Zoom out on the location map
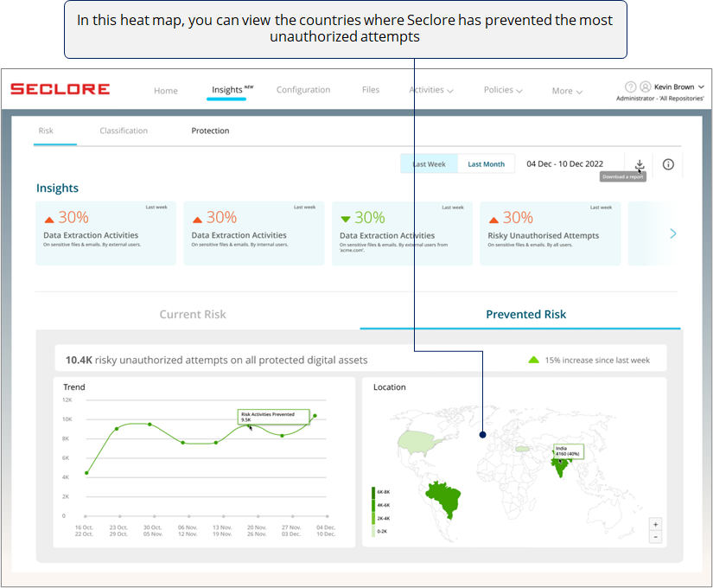The width and height of the screenshot is (713, 588). click(x=655, y=537)
